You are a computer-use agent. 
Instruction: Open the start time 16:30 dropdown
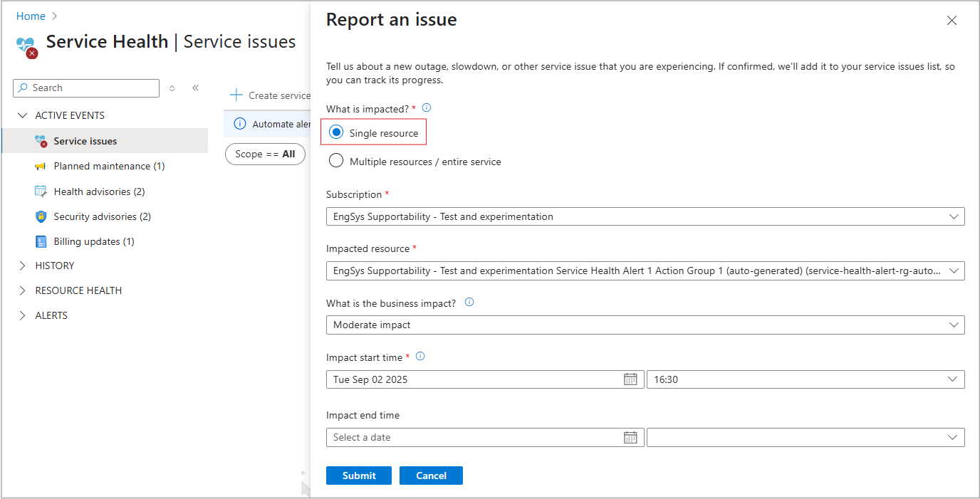pyautogui.click(x=806, y=379)
